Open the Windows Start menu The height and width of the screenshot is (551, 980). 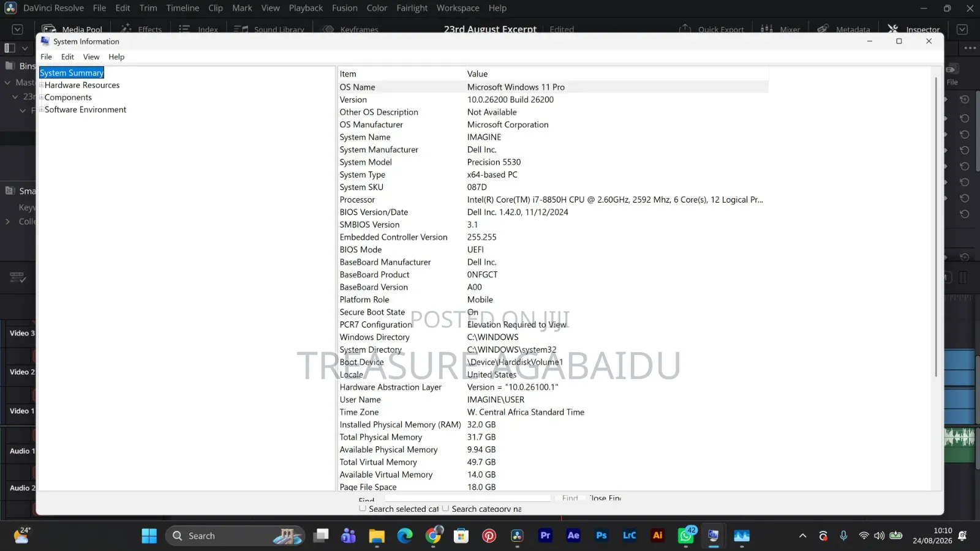(149, 536)
